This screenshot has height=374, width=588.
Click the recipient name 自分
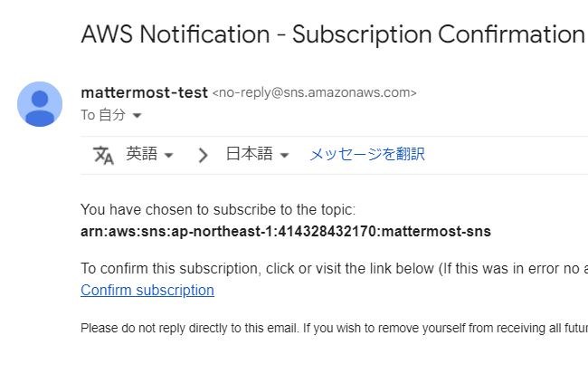[x=112, y=115]
